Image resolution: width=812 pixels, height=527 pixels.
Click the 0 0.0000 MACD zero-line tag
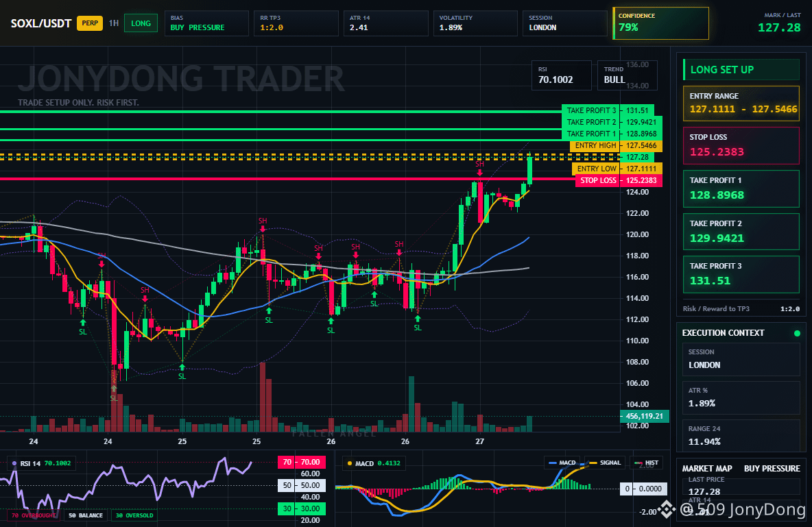pyautogui.click(x=643, y=488)
